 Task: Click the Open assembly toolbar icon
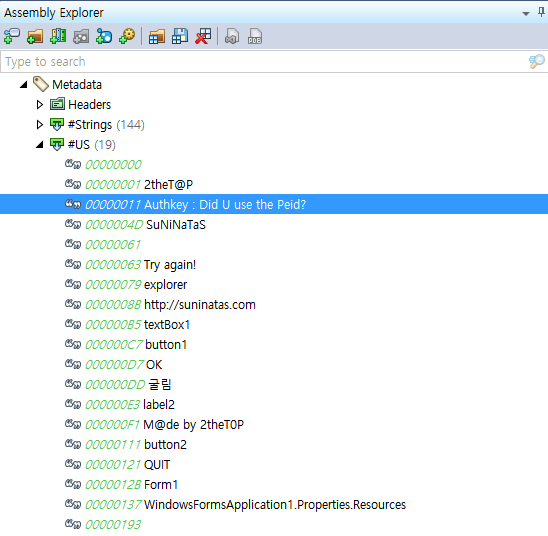coord(12,36)
